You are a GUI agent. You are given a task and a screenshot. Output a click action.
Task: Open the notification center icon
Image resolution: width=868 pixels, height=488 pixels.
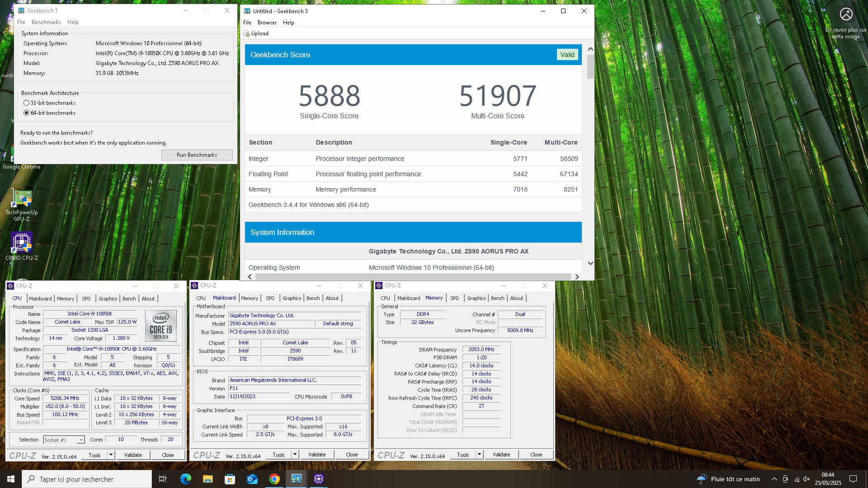click(853, 479)
